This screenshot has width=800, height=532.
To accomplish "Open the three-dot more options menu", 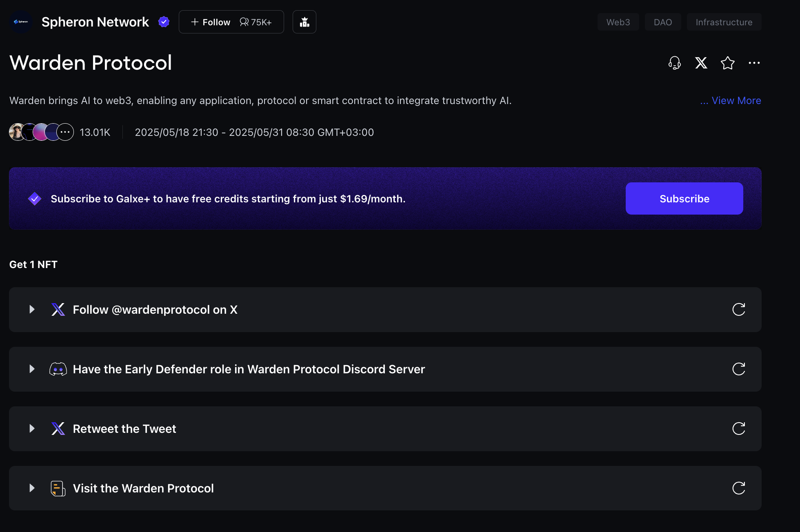I will [x=754, y=63].
